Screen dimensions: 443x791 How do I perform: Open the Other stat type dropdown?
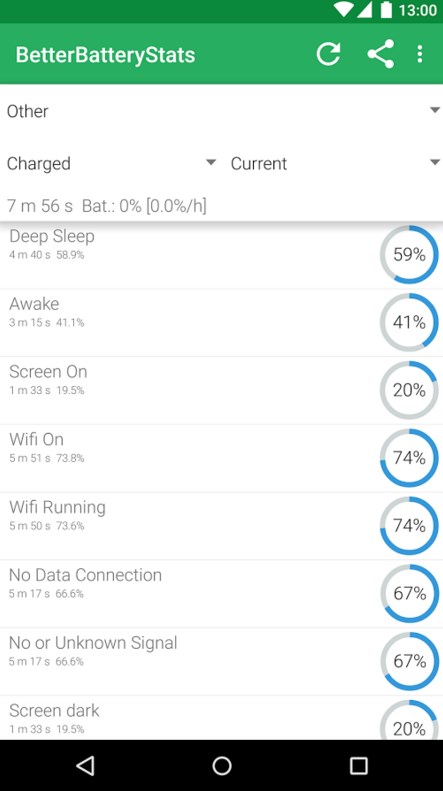pyautogui.click(x=222, y=110)
